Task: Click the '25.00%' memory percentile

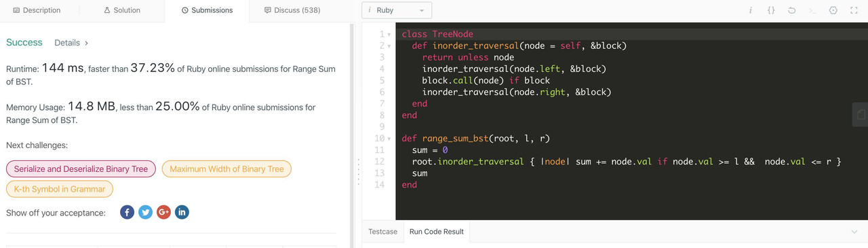Action: click(x=178, y=107)
